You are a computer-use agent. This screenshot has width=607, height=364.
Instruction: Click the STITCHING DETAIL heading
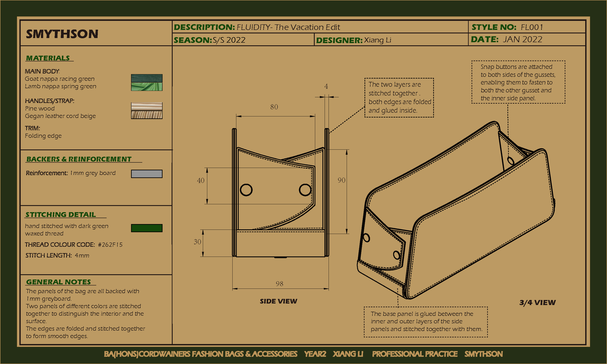coord(61,215)
